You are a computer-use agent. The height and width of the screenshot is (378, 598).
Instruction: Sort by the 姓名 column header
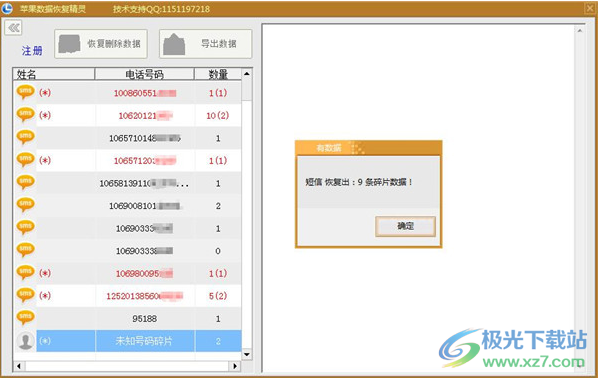(54, 74)
